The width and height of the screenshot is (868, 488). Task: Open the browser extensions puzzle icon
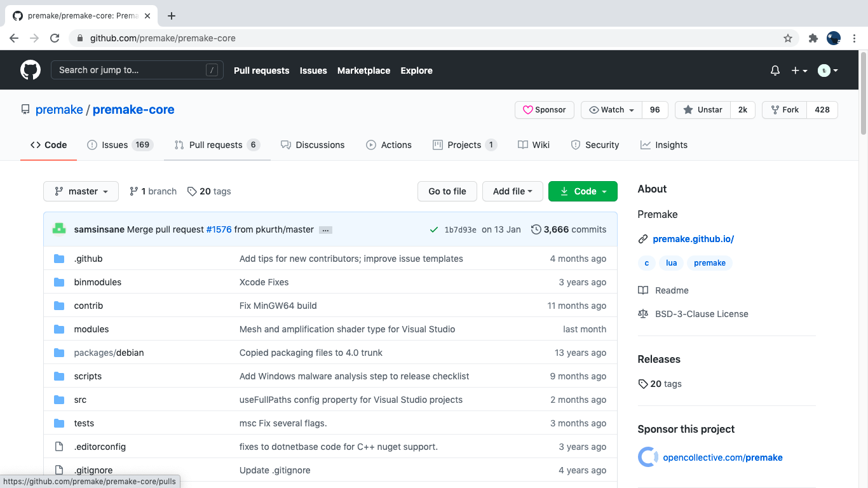click(x=813, y=38)
